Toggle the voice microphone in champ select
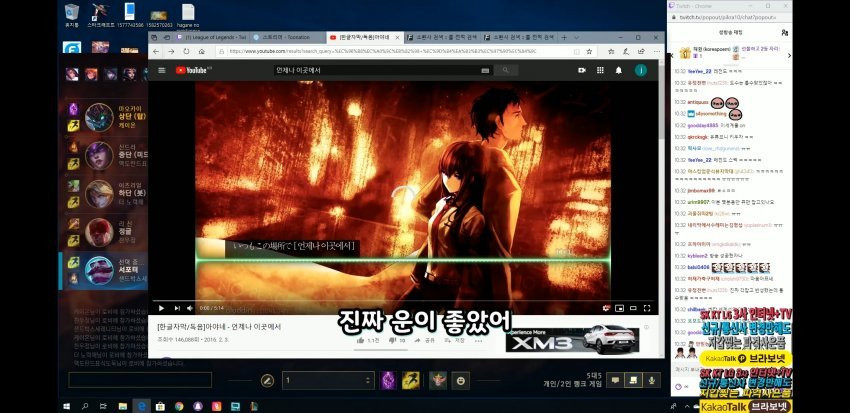 (652, 380)
